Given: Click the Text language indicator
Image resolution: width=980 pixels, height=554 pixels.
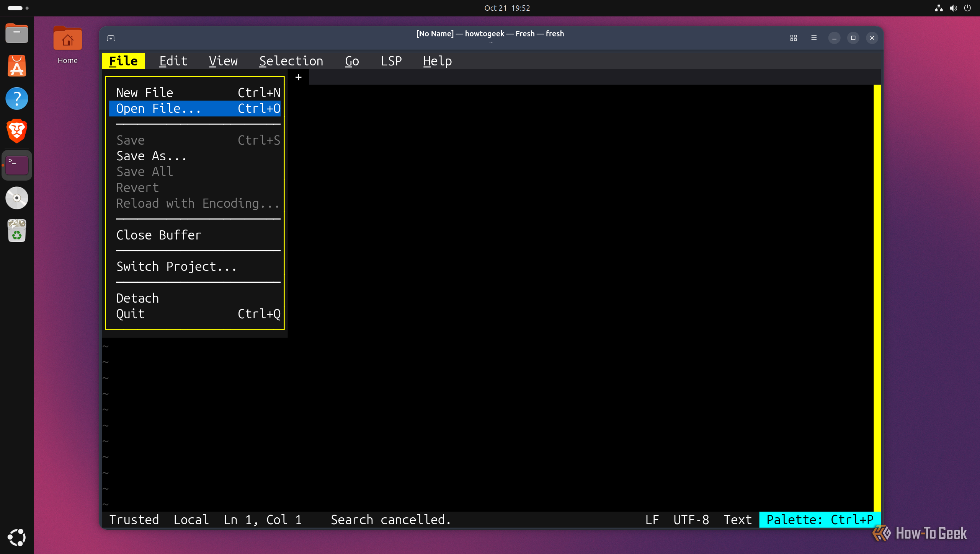Looking at the screenshot, I should coord(738,520).
